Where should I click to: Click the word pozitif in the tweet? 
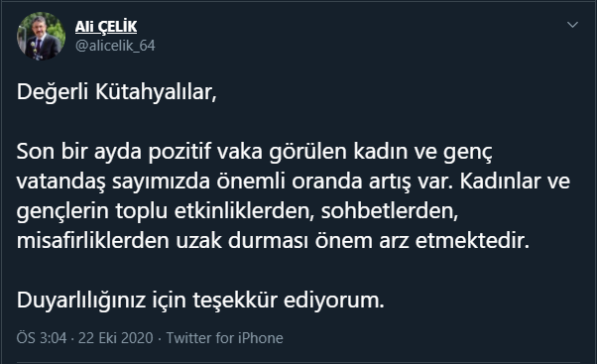coord(179,153)
